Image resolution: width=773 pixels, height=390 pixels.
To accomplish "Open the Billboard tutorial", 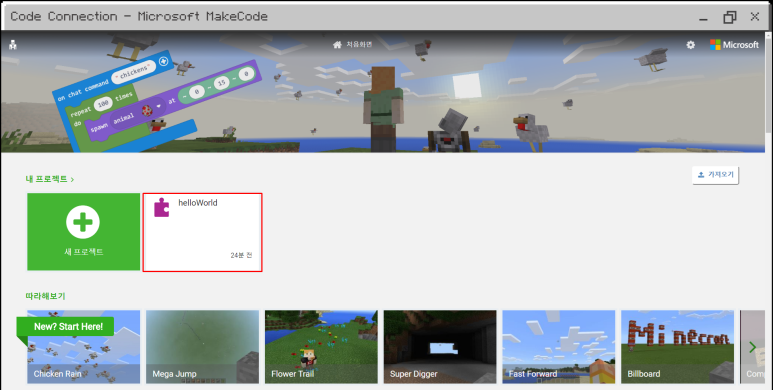I will (677, 347).
